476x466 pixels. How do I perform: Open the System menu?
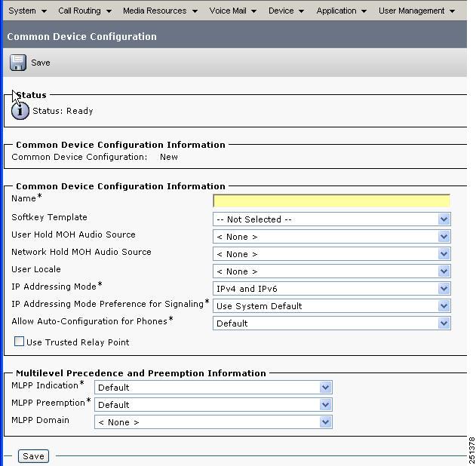(27, 11)
